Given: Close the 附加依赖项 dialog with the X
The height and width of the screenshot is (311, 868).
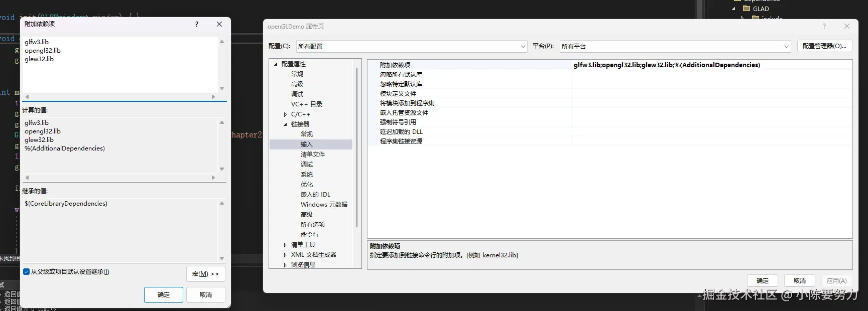Looking at the screenshot, I should (219, 24).
